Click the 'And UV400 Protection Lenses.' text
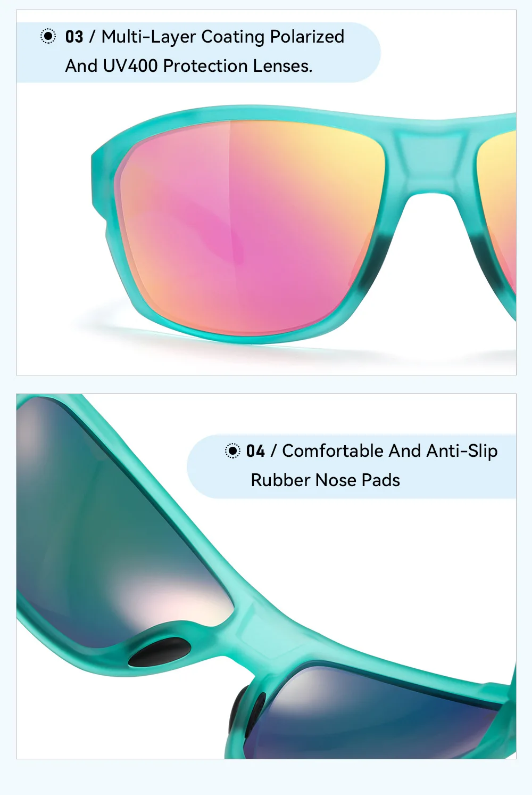The image size is (532, 795). (189, 66)
